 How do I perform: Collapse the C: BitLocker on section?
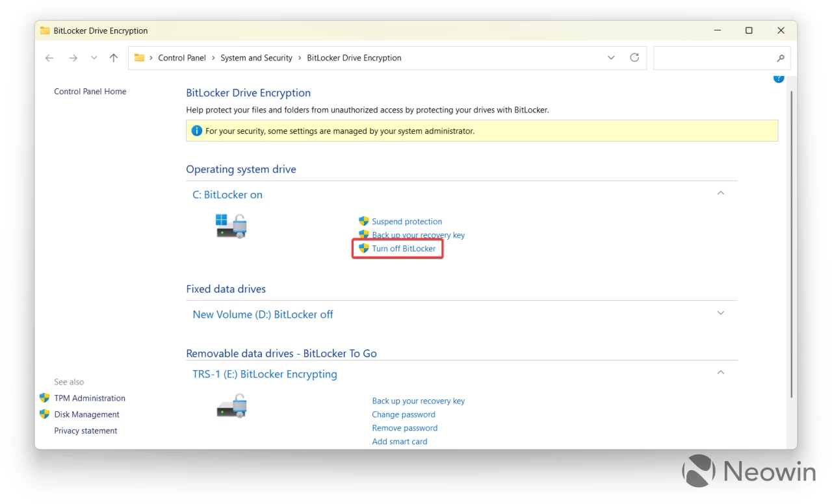720,194
